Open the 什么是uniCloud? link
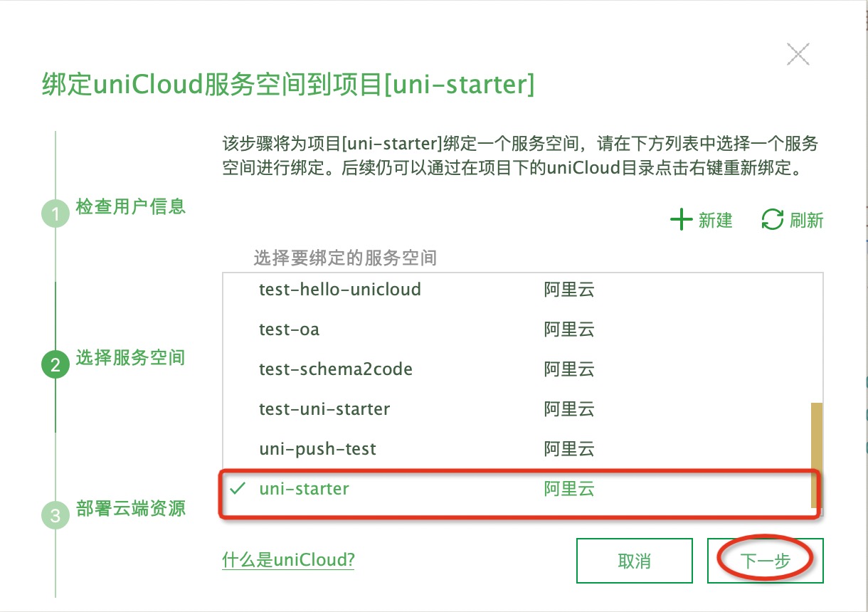868x612 pixels. [288, 559]
